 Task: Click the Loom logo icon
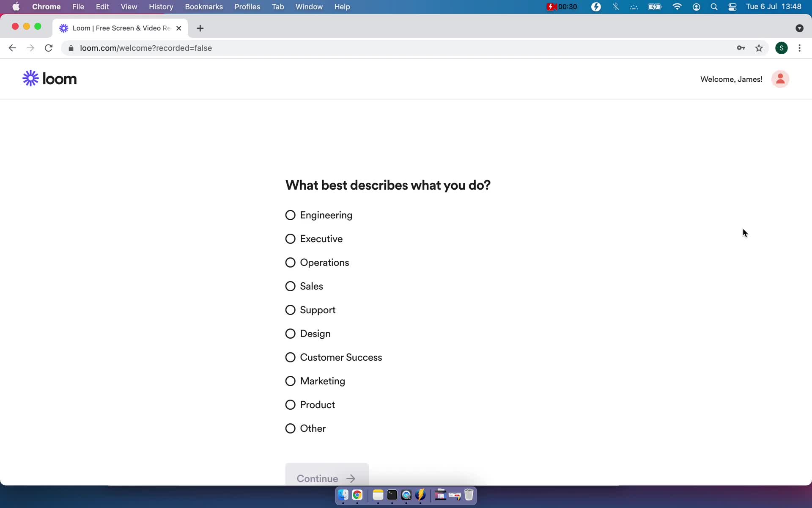[30, 78]
